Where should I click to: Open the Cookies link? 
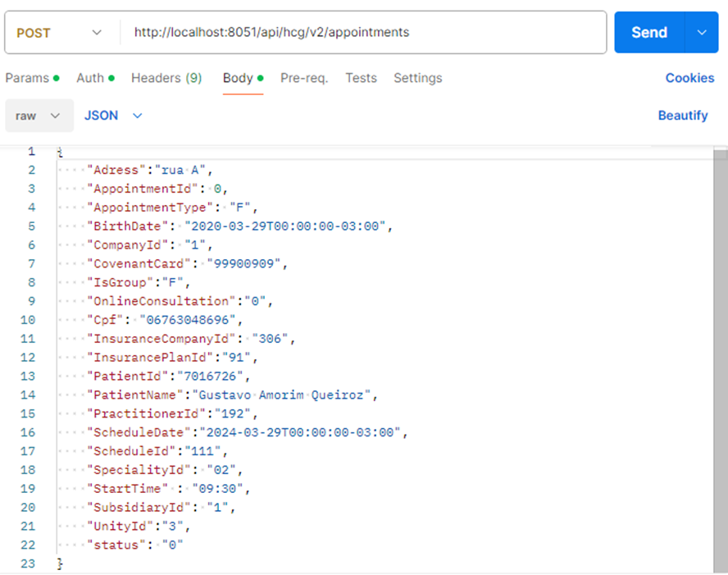click(x=689, y=78)
